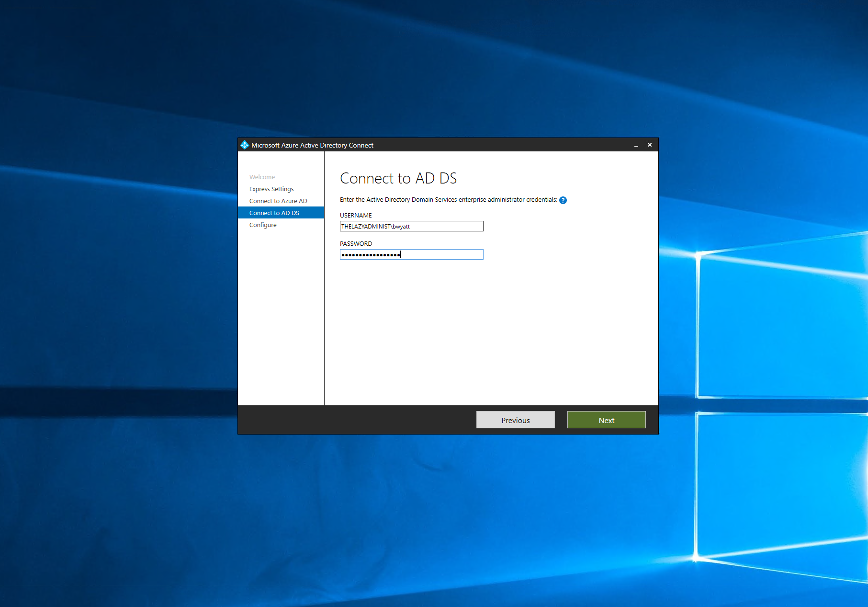Screen dimensions: 868x607
Task: Click the Microsoft Azure Active Directory Connect title
Action: [x=312, y=145]
